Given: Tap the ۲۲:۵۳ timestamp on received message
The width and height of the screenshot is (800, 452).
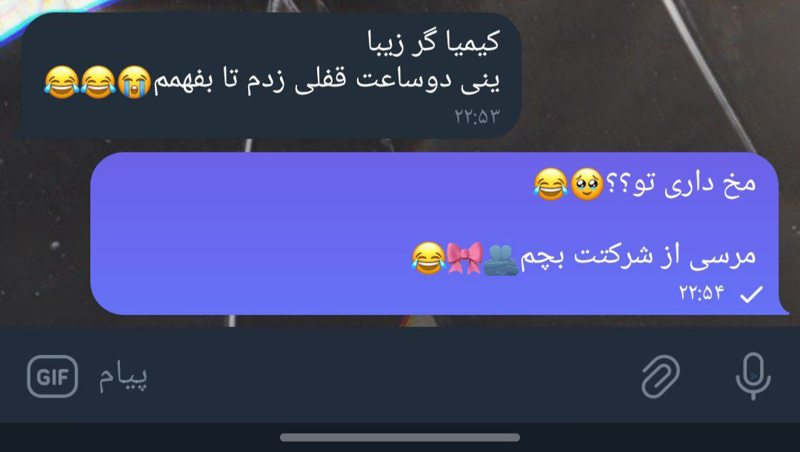Looking at the screenshot, I should (x=477, y=116).
